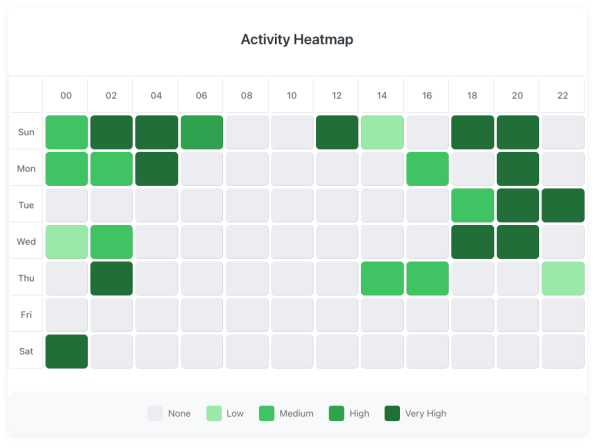Click the Wednesday 00 light green cell

66,241
